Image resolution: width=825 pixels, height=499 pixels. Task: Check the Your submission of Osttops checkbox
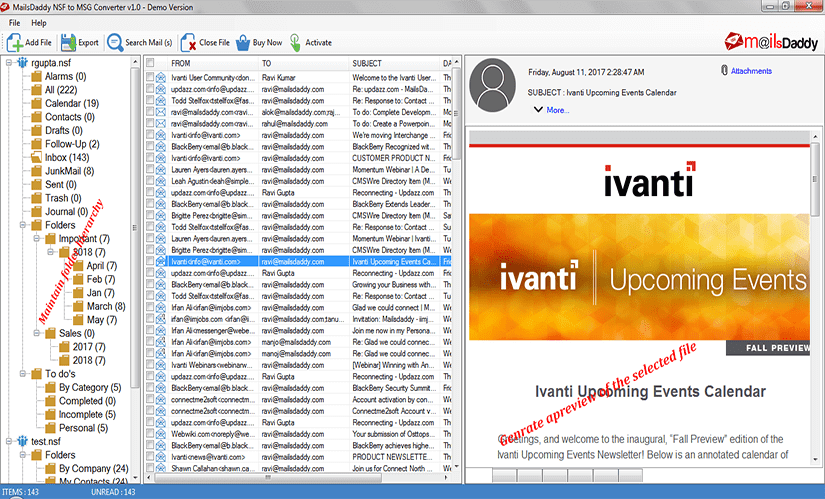coord(150,434)
